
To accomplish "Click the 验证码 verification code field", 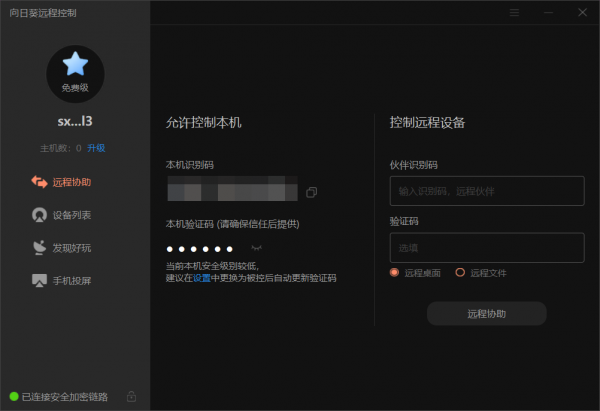I will click(x=486, y=247).
